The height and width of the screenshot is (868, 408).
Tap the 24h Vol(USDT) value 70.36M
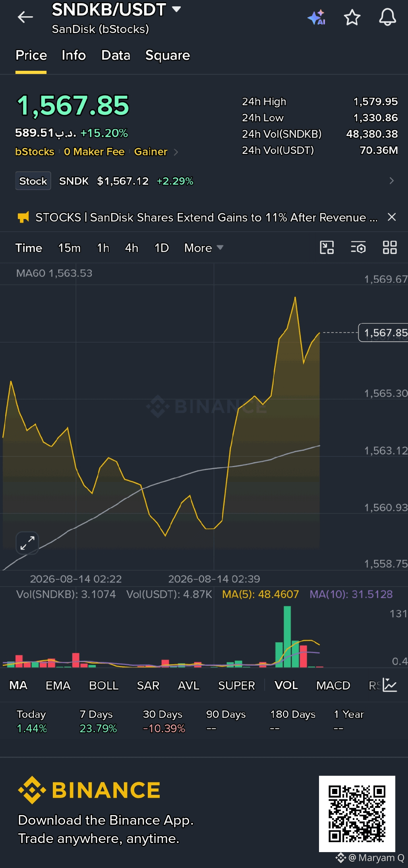[379, 150]
